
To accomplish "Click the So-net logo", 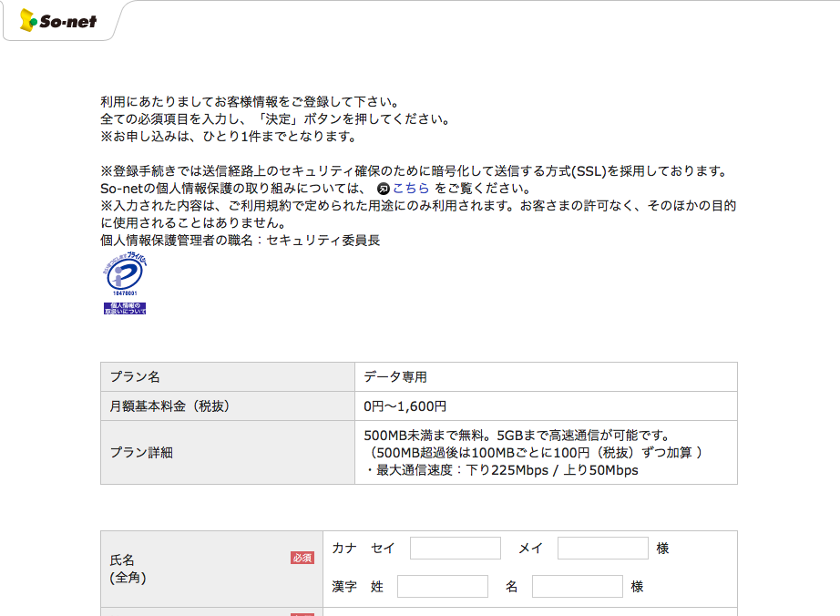I will (58, 20).
